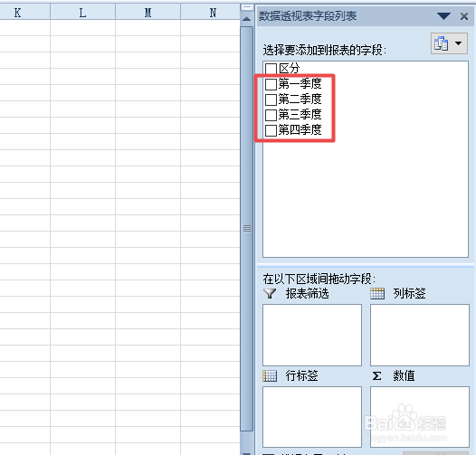Click the 数值 drop area box
The image size is (476, 455).
click(420, 417)
